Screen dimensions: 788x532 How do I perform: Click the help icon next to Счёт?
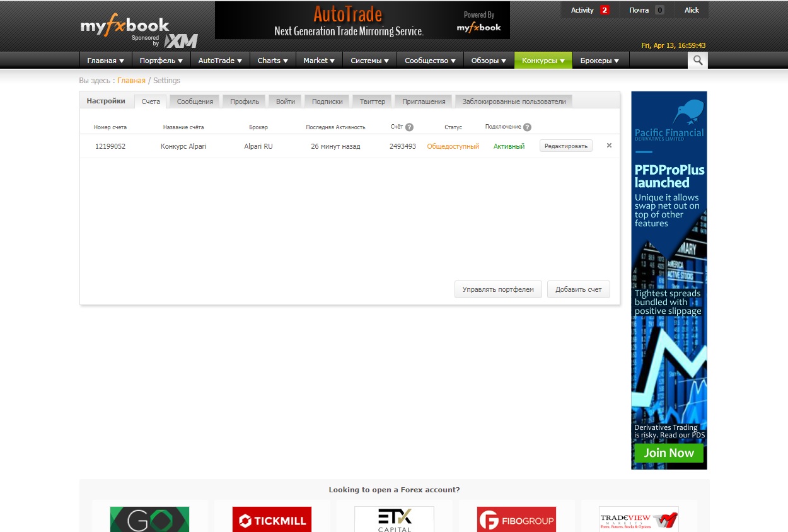click(409, 127)
